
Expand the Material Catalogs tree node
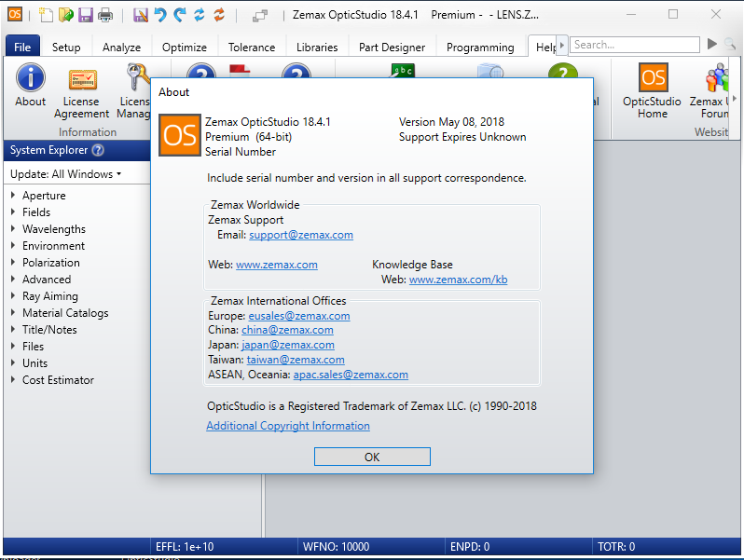click(x=13, y=312)
